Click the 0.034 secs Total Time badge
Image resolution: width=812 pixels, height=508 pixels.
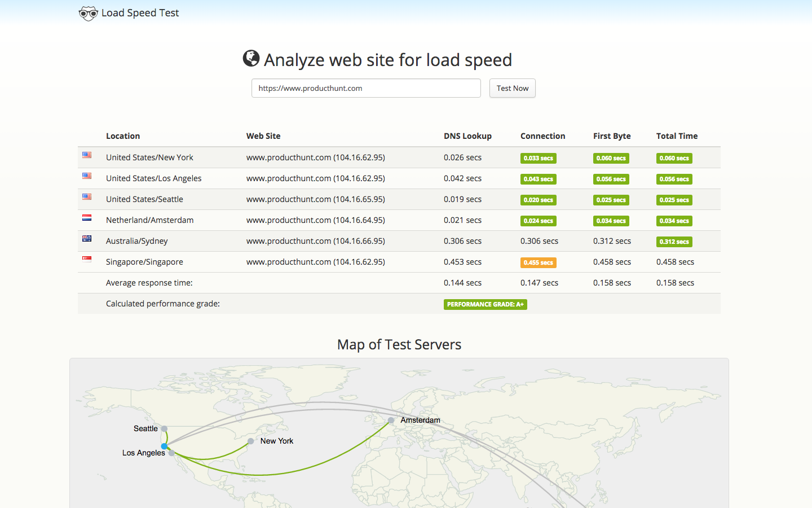pyautogui.click(x=674, y=221)
